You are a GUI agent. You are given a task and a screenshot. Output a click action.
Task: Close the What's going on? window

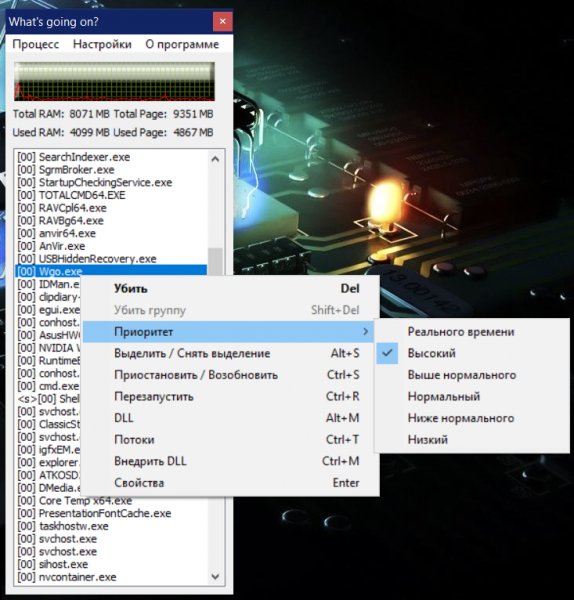[223, 22]
